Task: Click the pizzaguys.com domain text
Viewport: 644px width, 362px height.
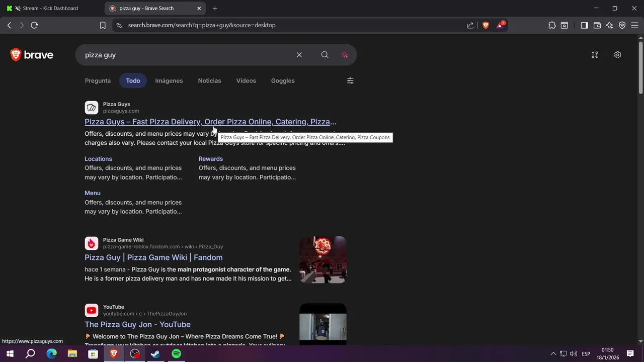Action: coord(121,111)
